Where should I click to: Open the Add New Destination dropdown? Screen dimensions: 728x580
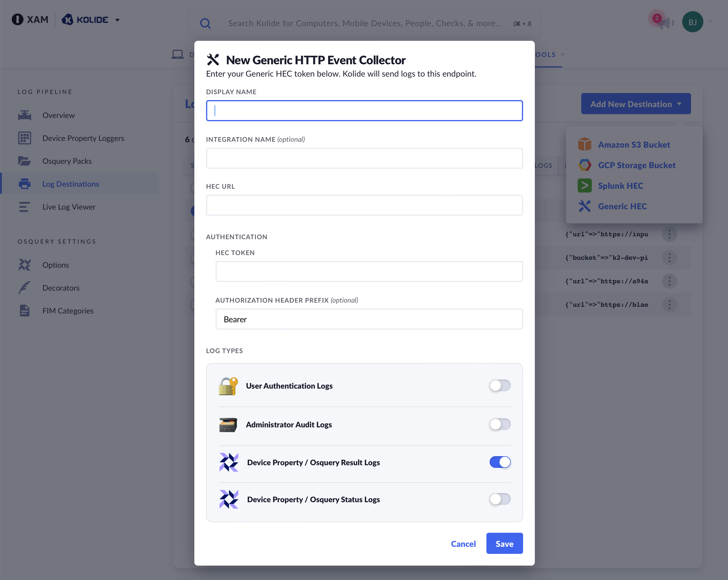636,104
